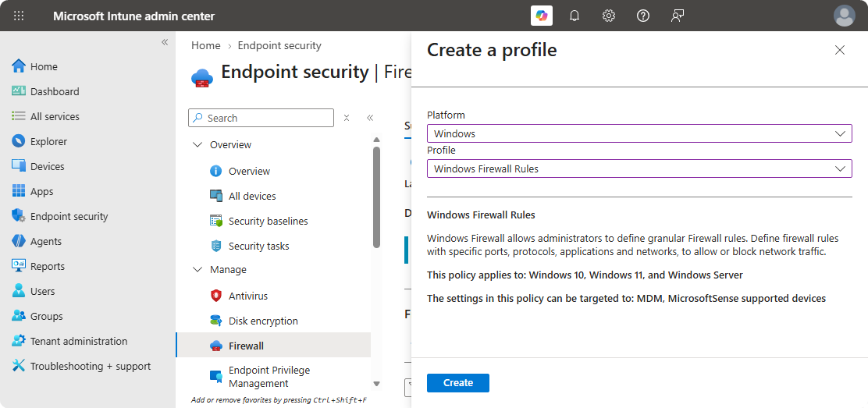Open the settings gear in header
Viewport: 868px width, 408px height.
(609, 16)
